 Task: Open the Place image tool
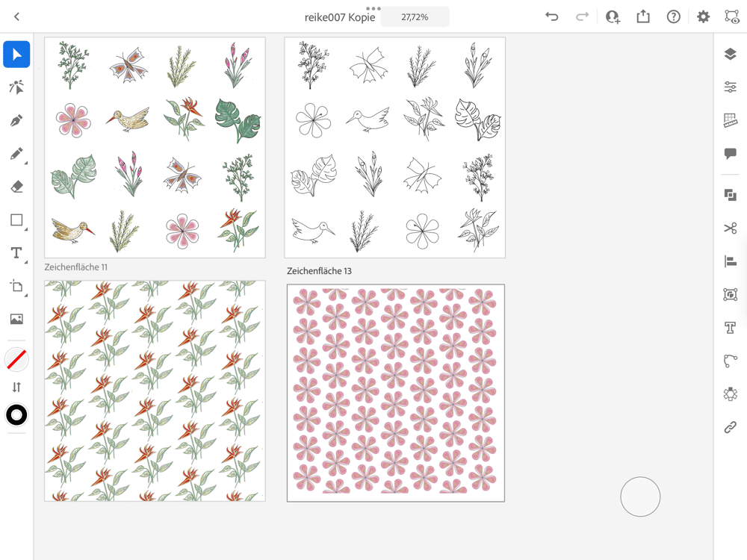coord(16,319)
